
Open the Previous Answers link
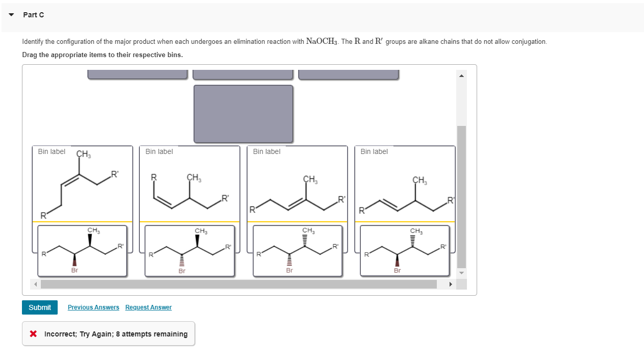coord(93,307)
